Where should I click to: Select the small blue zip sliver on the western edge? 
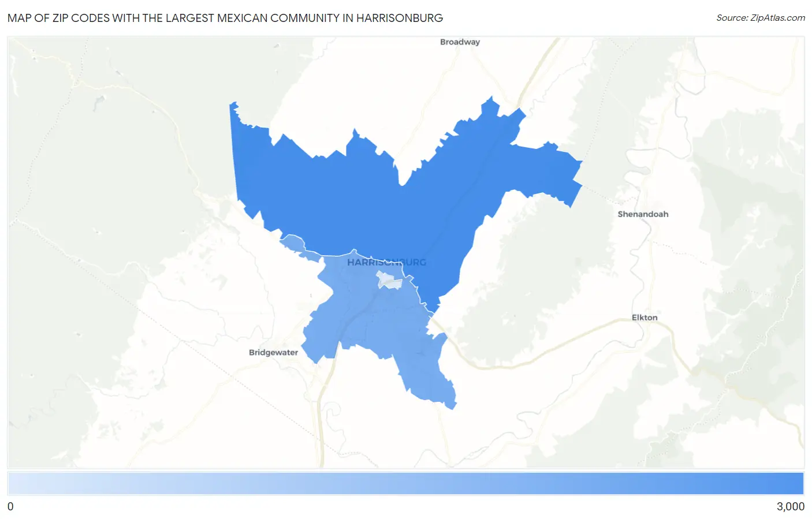coord(293,243)
